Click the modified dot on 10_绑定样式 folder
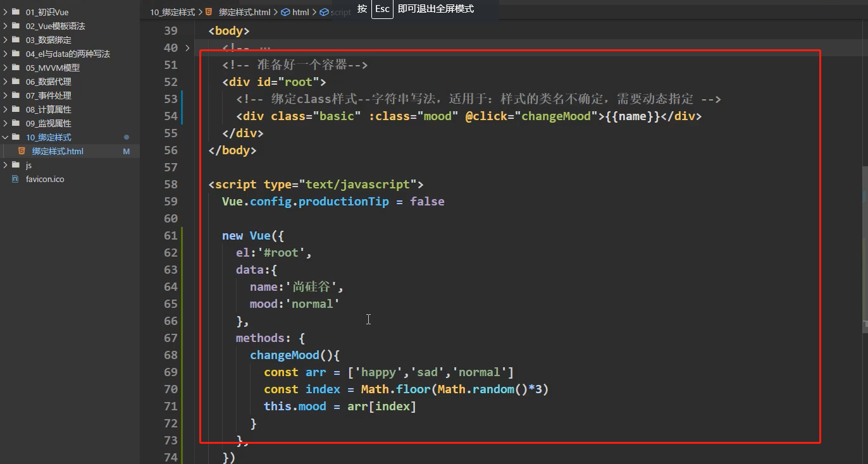868x464 pixels. pos(127,137)
